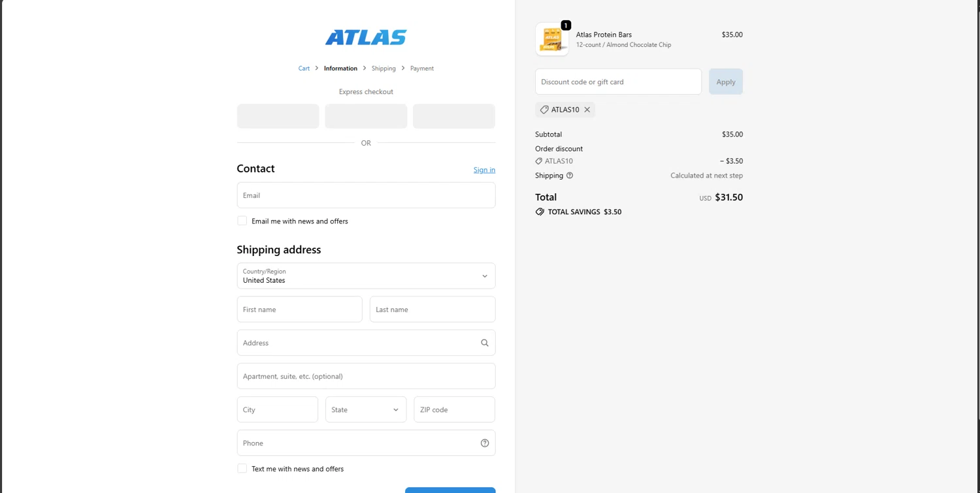Click the Shipping info question mark icon

point(570,176)
